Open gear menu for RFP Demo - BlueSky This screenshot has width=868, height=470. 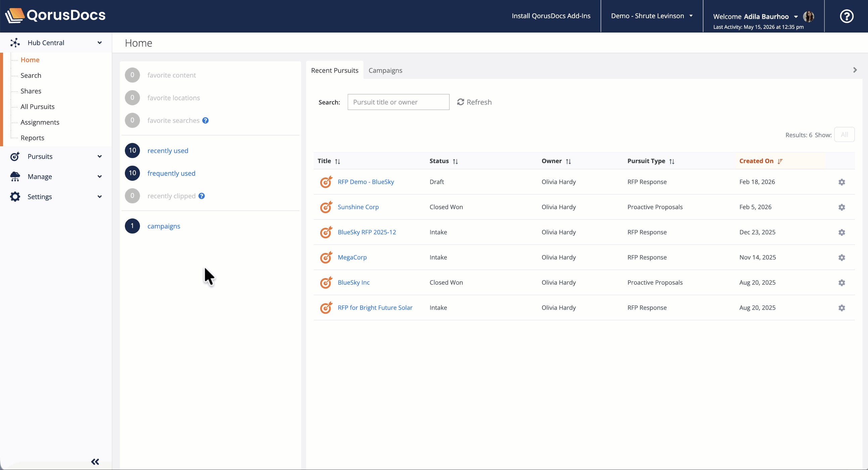842,182
